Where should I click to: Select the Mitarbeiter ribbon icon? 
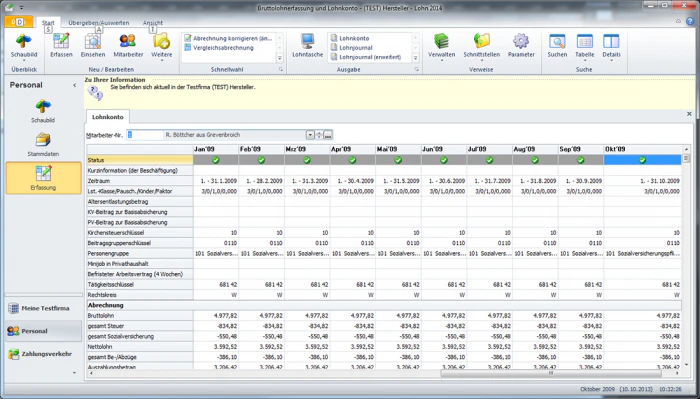128,45
